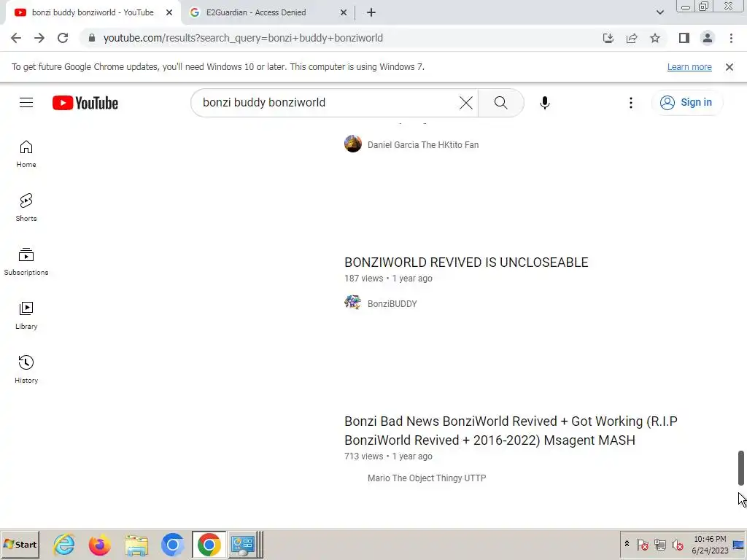Open the YouTube hamburger guide menu

pos(26,102)
